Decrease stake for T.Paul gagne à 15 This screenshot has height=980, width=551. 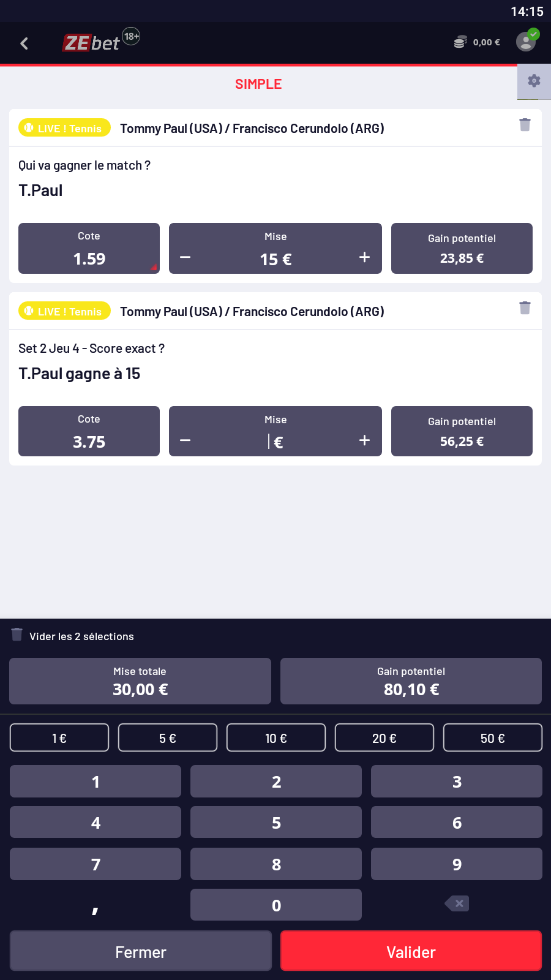click(186, 440)
